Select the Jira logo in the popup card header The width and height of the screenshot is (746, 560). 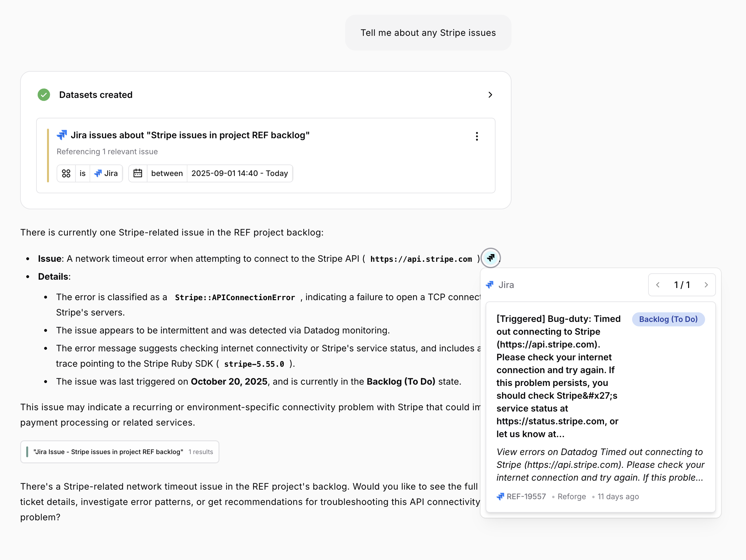click(491, 285)
